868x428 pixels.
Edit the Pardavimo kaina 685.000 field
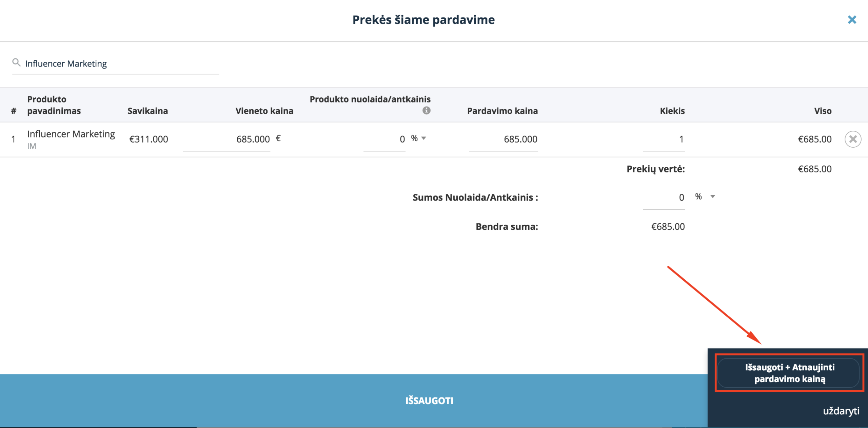[503, 139]
